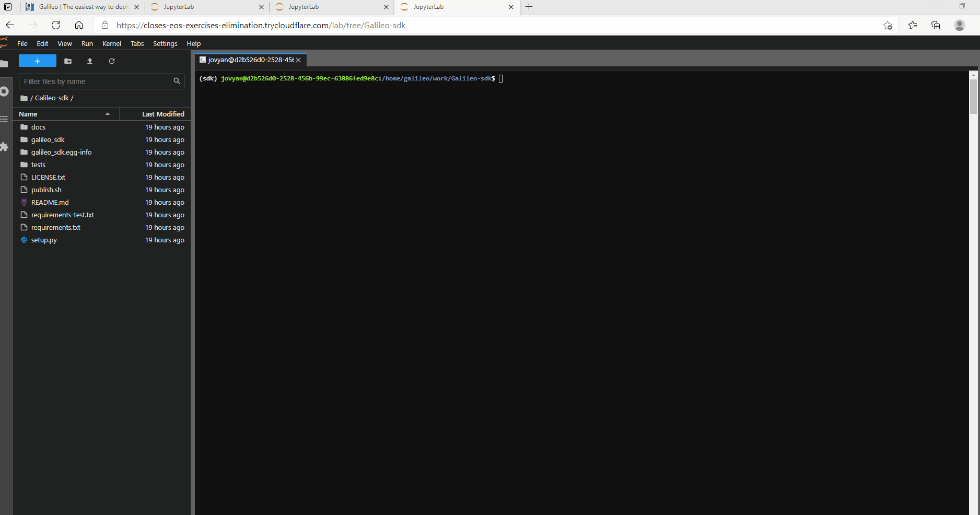Open the Edit menu
Screen dimensions: 980x515
tap(42, 44)
